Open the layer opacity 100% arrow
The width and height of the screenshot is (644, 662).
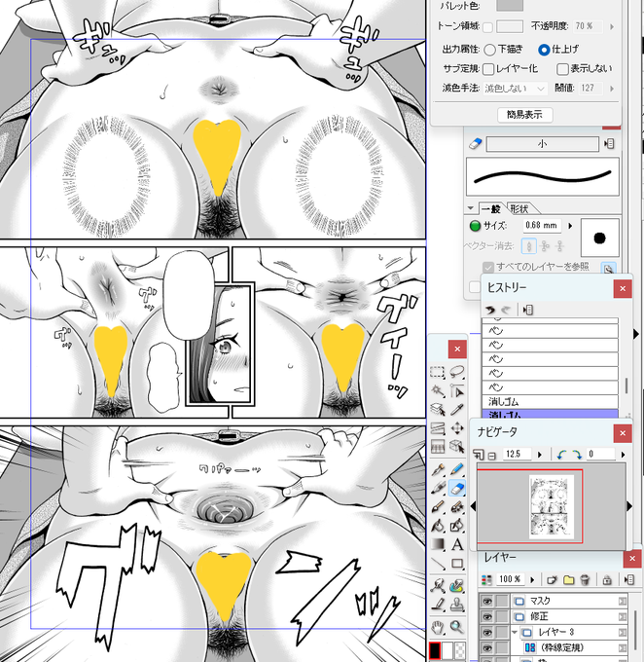pyautogui.click(x=532, y=579)
